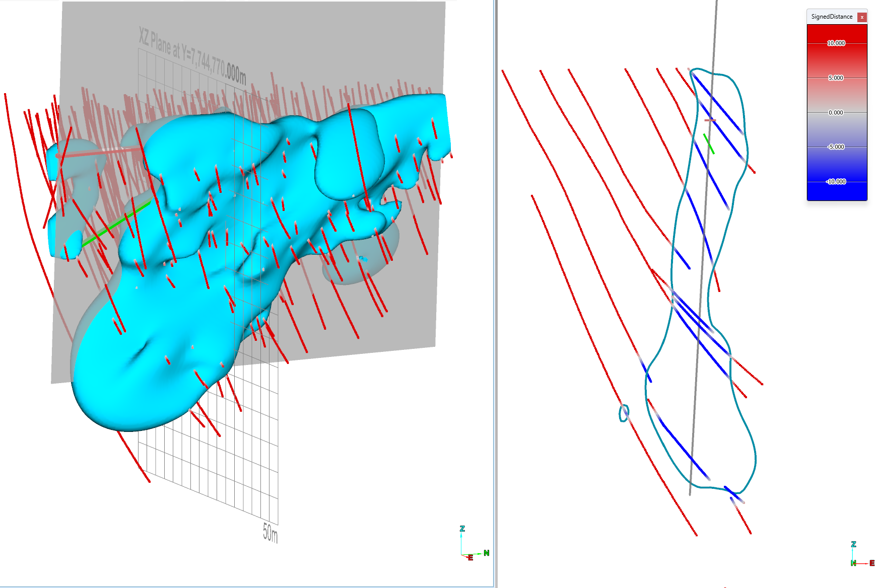Select the N axis label in the right triad

click(853, 563)
